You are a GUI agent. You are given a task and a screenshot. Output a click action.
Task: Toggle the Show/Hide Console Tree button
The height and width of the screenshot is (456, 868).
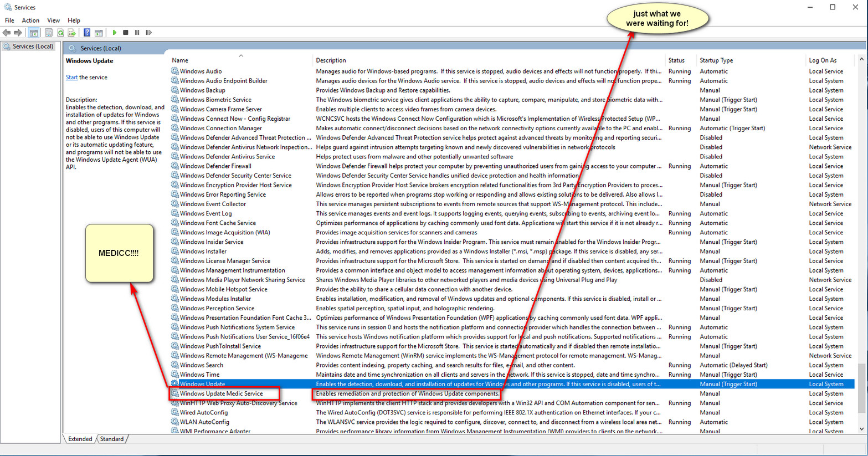point(34,33)
